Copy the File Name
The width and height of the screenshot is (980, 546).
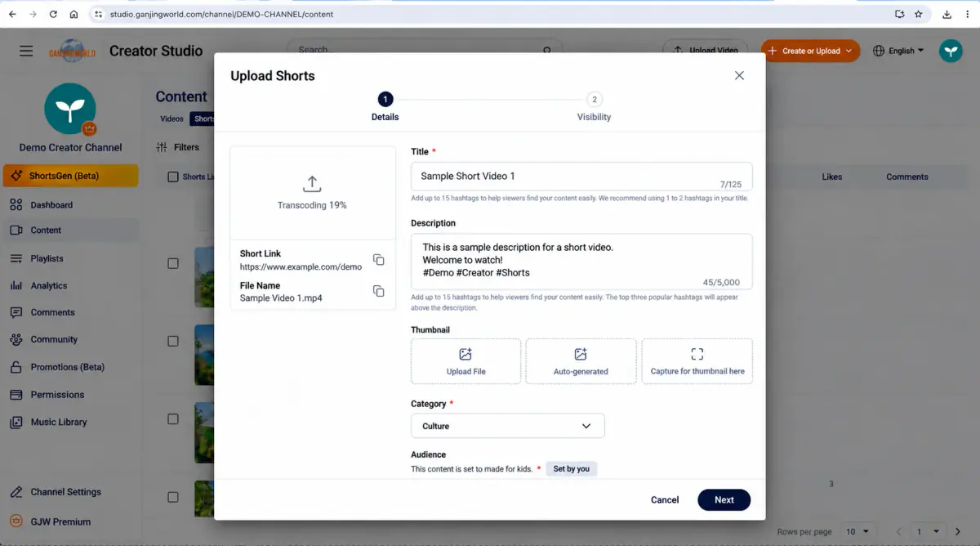(x=379, y=291)
